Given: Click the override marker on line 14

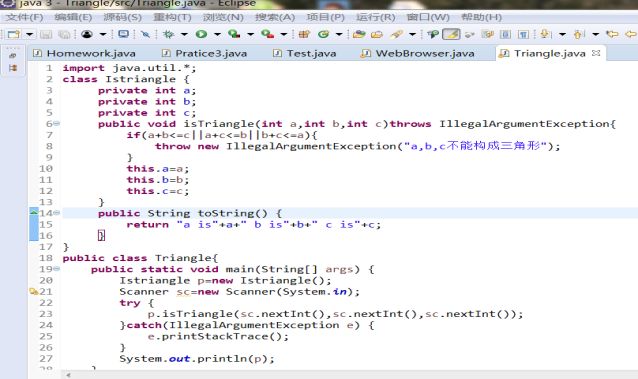Looking at the screenshot, I should [x=34, y=212].
